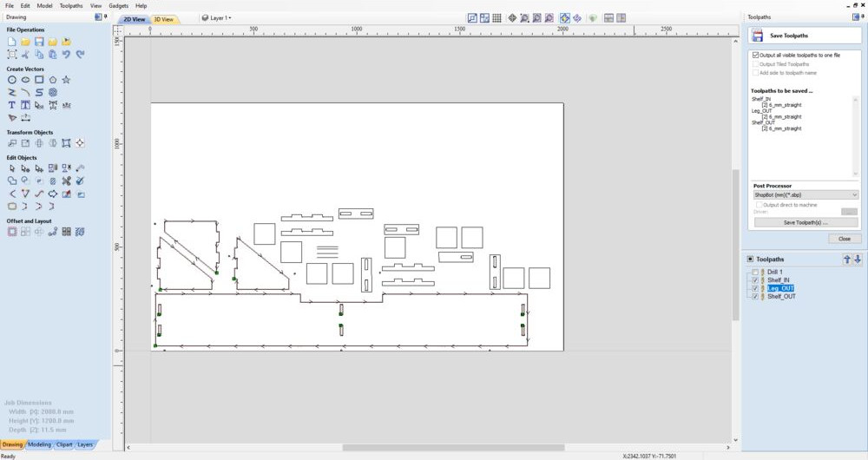Select the Draw Ellipse tool

(25, 80)
